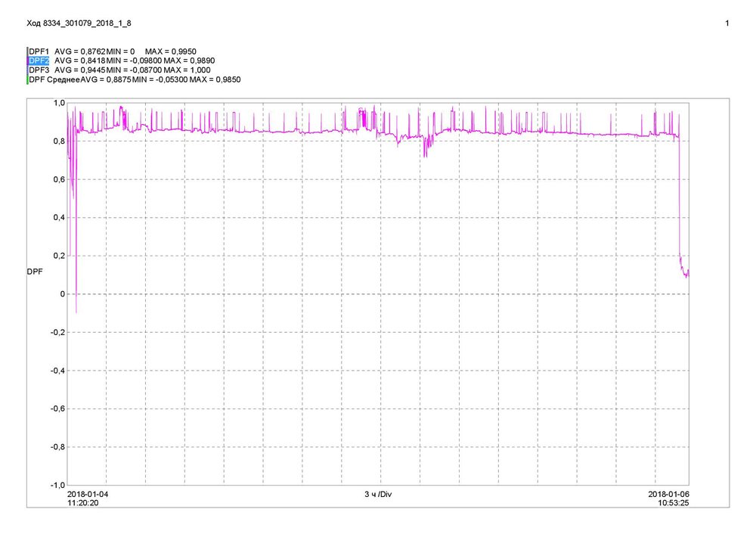Click the DPF y-axis title
Image resolution: width=756 pixels, height=534 pixels.
(35, 272)
